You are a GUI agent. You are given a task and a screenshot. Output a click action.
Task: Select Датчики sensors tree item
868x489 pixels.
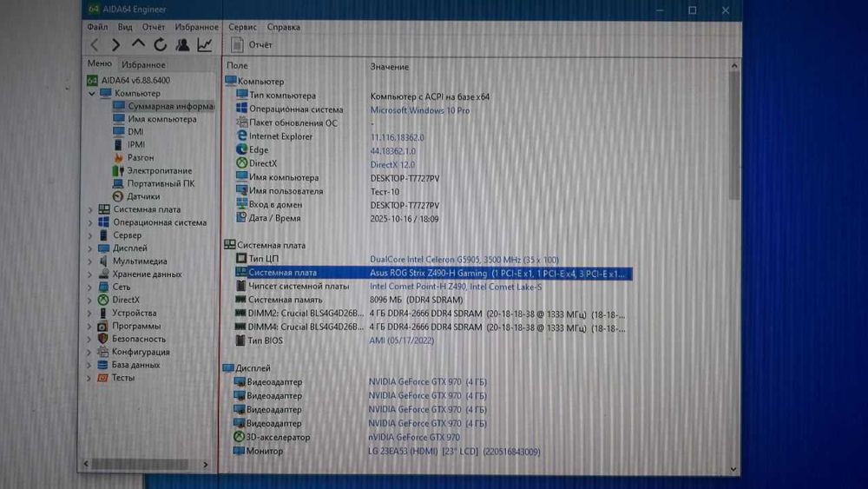pos(143,196)
